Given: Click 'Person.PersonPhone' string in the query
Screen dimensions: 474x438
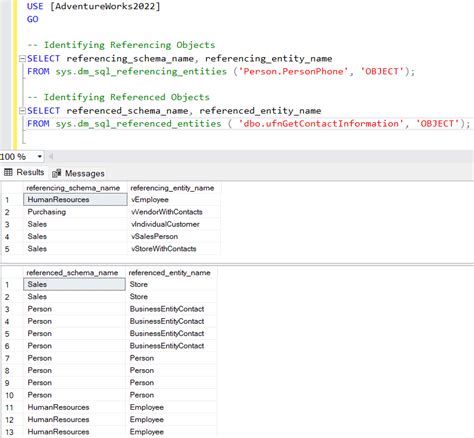Looking at the screenshot, I should pos(293,72).
